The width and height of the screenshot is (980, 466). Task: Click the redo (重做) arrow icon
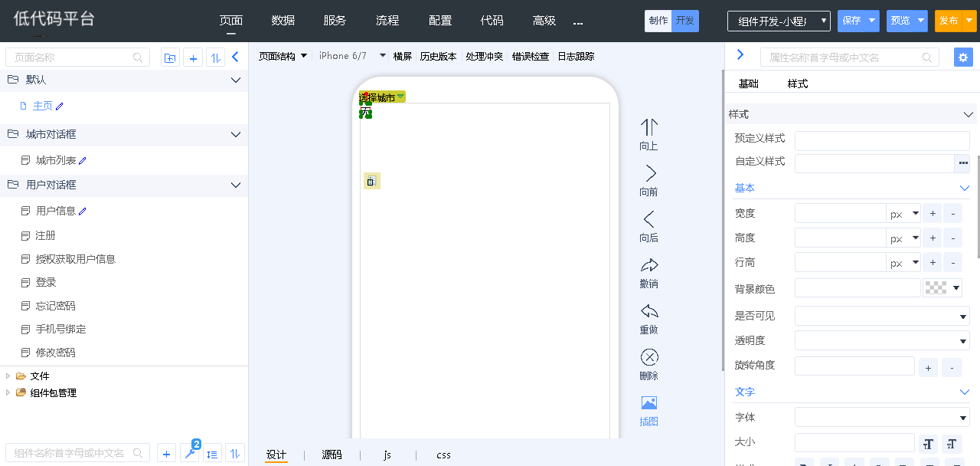(648, 312)
